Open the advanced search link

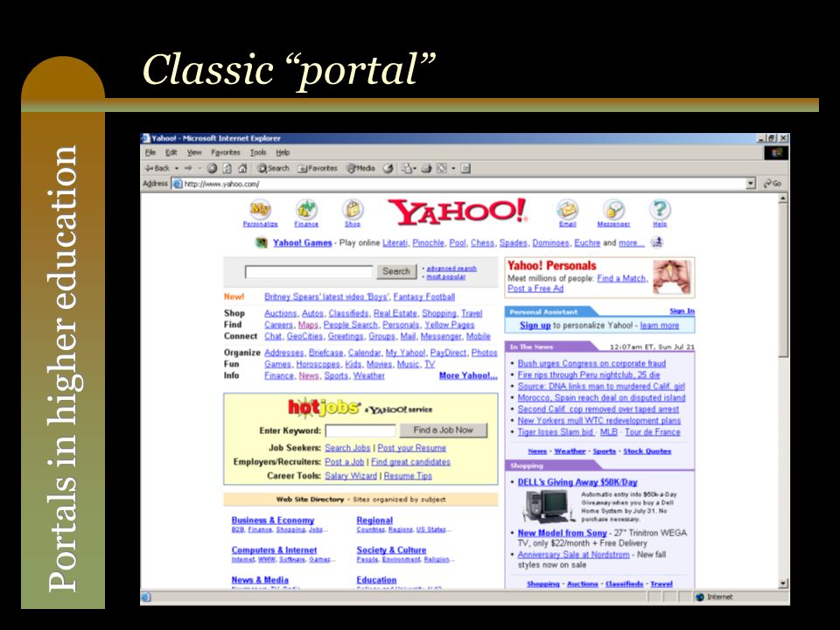[451, 269]
